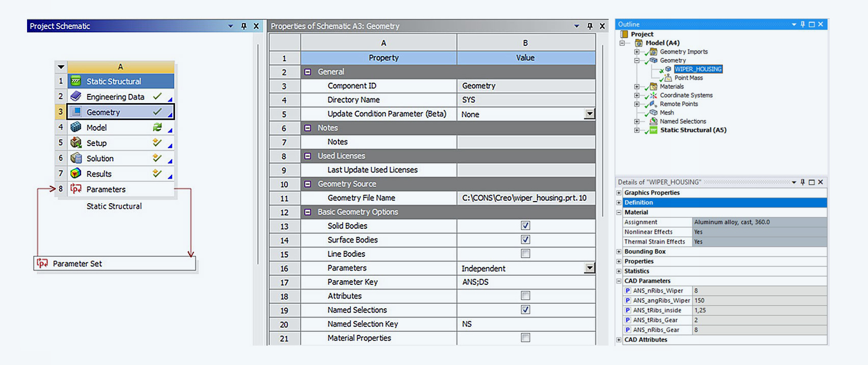Select WIPER_HOUSING in the Outline tree
Viewport: 868px width, 365px height.
(x=698, y=69)
